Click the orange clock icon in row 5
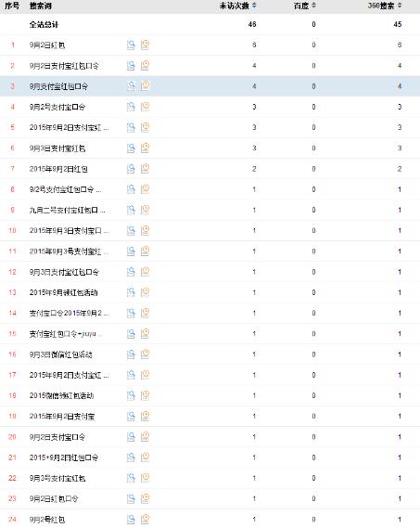This screenshot has height=528, width=420. [145, 127]
